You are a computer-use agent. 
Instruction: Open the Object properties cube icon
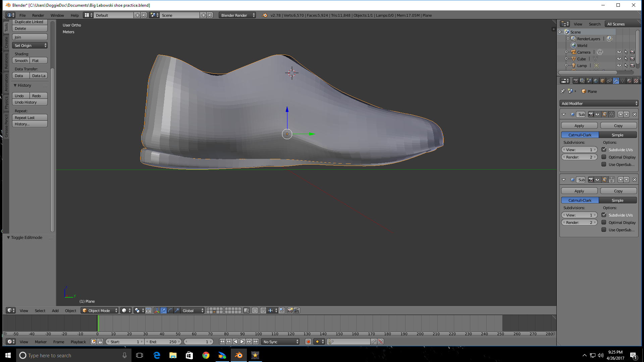click(602, 81)
